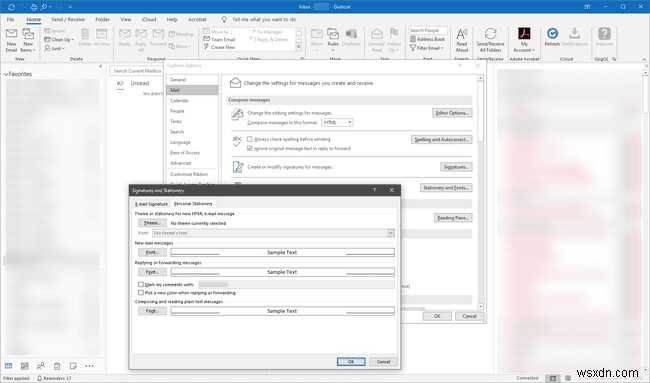Click the Theme... button
650x383 pixels.
click(x=153, y=223)
